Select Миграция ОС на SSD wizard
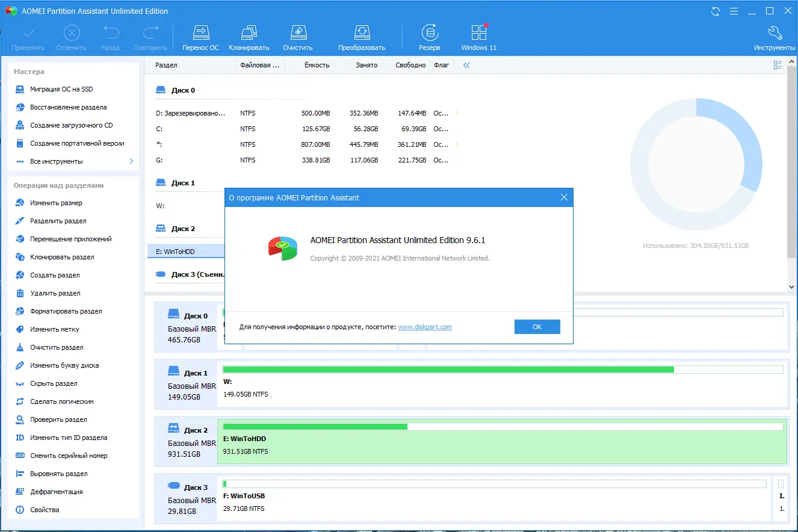The height and width of the screenshot is (532, 798). point(61,88)
